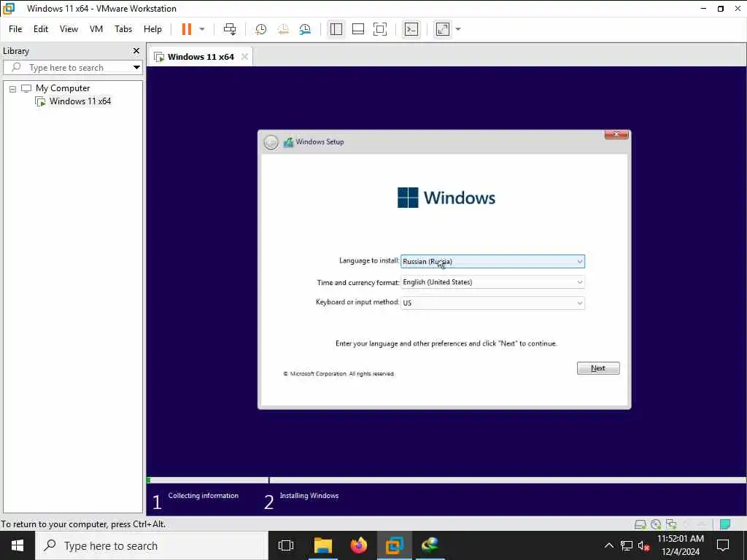The image size is (747, 560).
Task: Click the hard disk status icon
Action: [x=640, y=524]
